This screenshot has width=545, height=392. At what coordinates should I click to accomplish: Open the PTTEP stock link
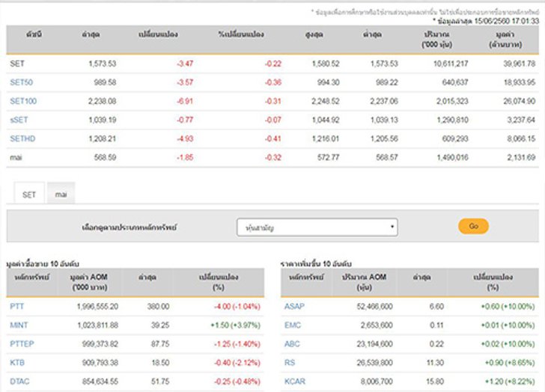coord(22,343)
